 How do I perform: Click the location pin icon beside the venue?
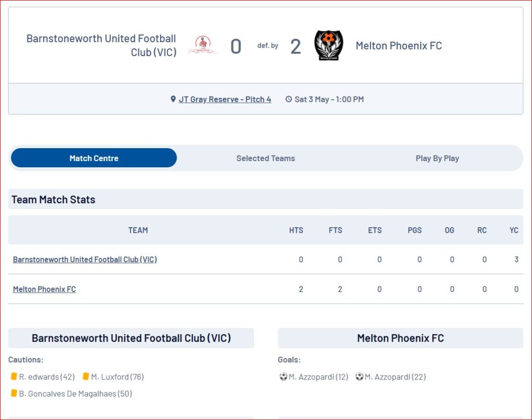[173, 99]
